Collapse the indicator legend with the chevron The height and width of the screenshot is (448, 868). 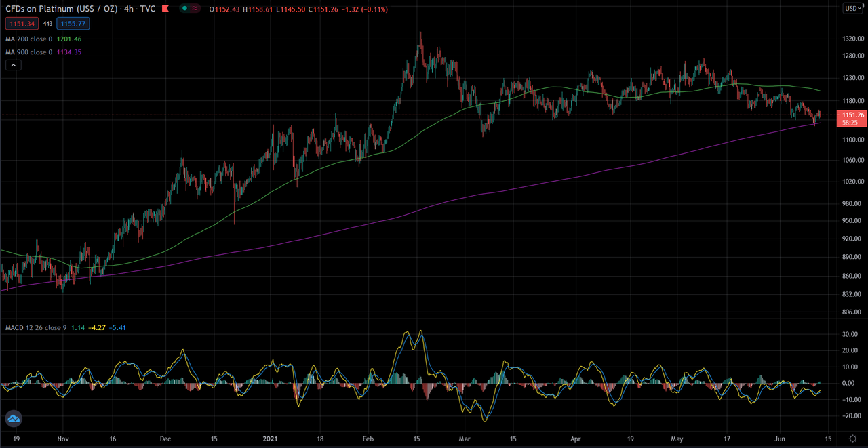coord(13,65)
